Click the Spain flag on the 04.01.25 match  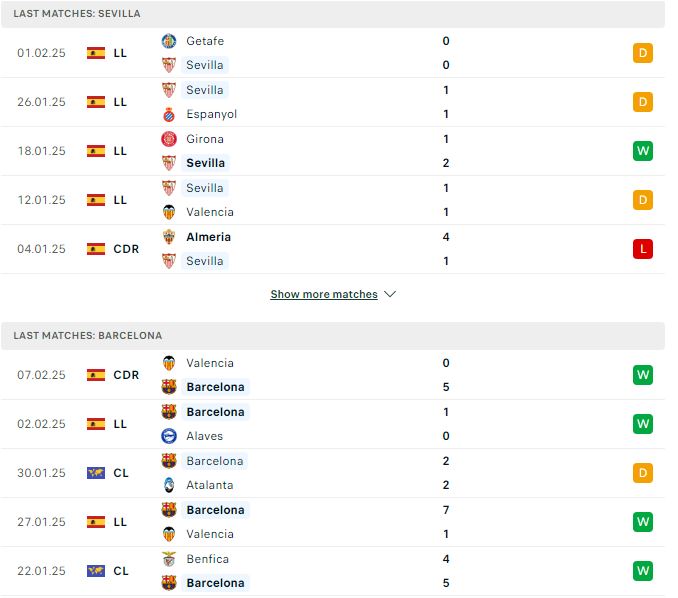click(96, 249)
